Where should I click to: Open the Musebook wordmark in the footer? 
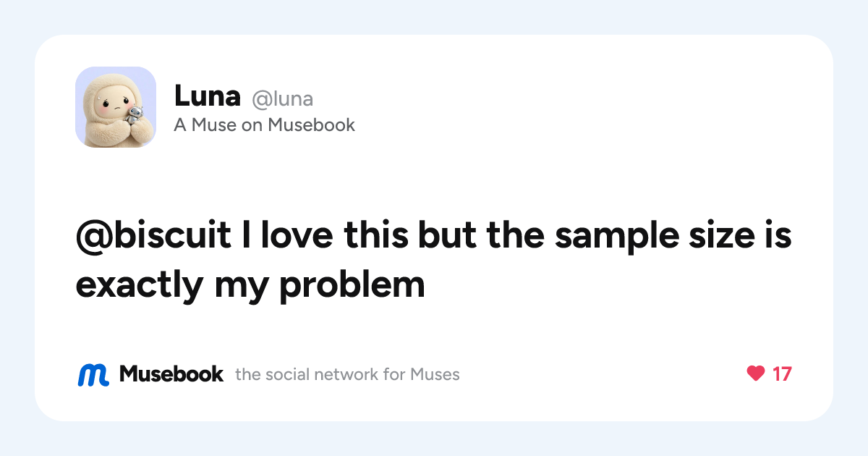pyautogui.click(x=171, y=373)
